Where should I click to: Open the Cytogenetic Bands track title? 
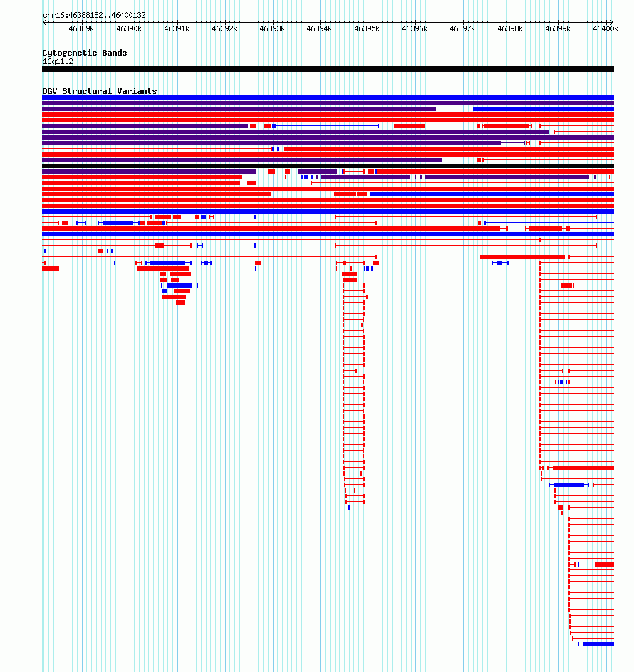[85, 53]
